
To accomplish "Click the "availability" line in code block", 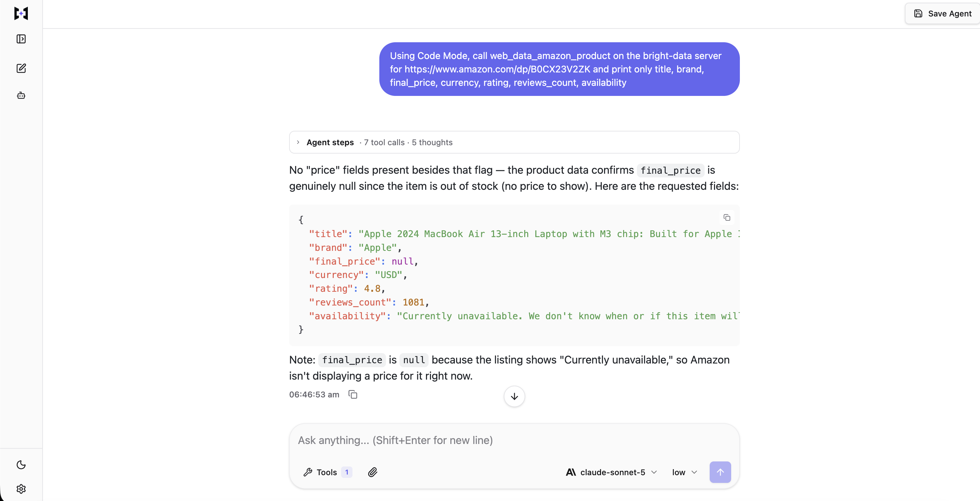I will [524, 316].
